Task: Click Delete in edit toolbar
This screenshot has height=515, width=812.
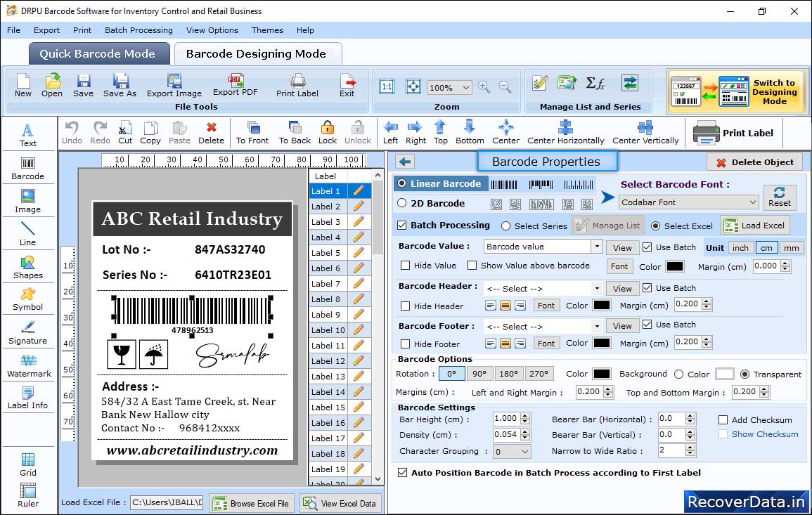Action: pos(212,133)
